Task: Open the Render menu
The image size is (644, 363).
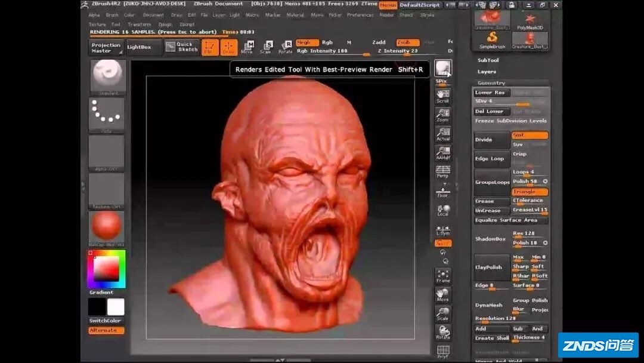Action: (386, 15)
